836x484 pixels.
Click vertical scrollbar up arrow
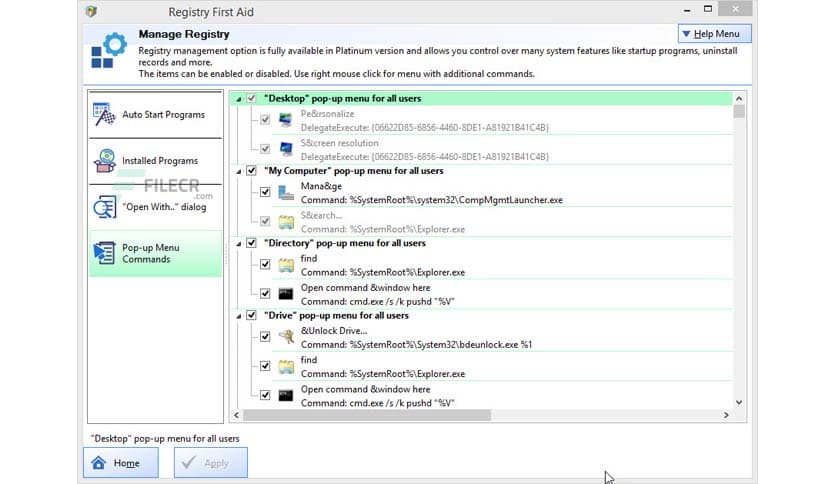point(739,99)
